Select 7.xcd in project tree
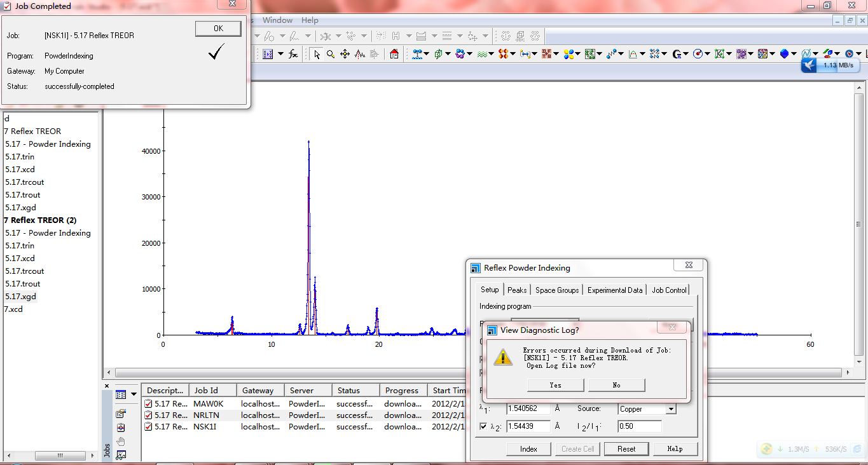 tap(13, 309)
